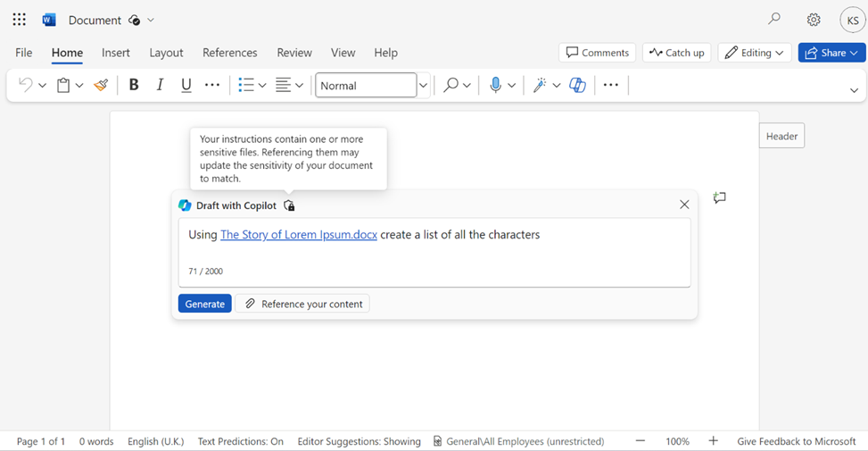
Task: Click Editor Suggestions: Showing
Action: pyautogui.click(x=359, y=441)
